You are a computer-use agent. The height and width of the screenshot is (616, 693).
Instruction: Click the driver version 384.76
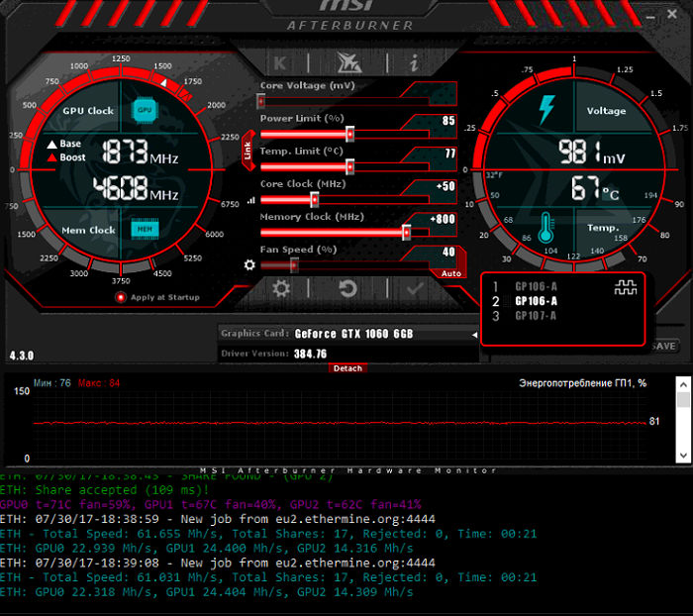coord(310,354)
